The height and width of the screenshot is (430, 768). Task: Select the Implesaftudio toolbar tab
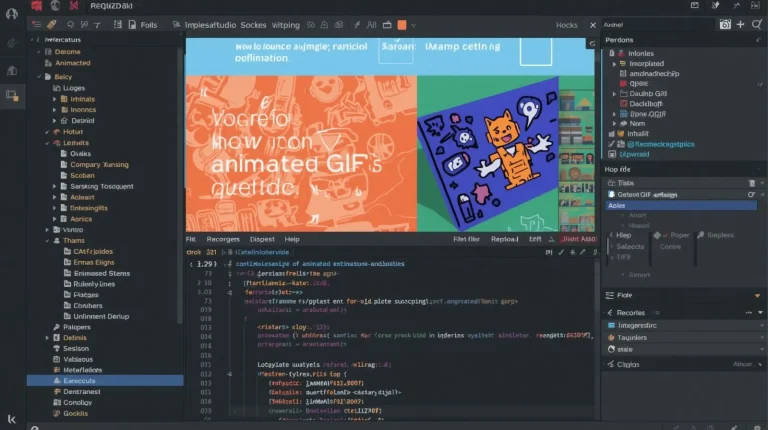coord(210,25)
